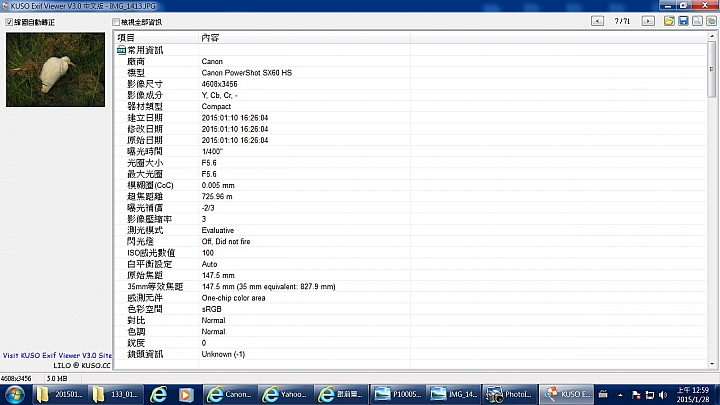Show hidden system tray icons
720x405 pixels.
[x=620, y=395]
